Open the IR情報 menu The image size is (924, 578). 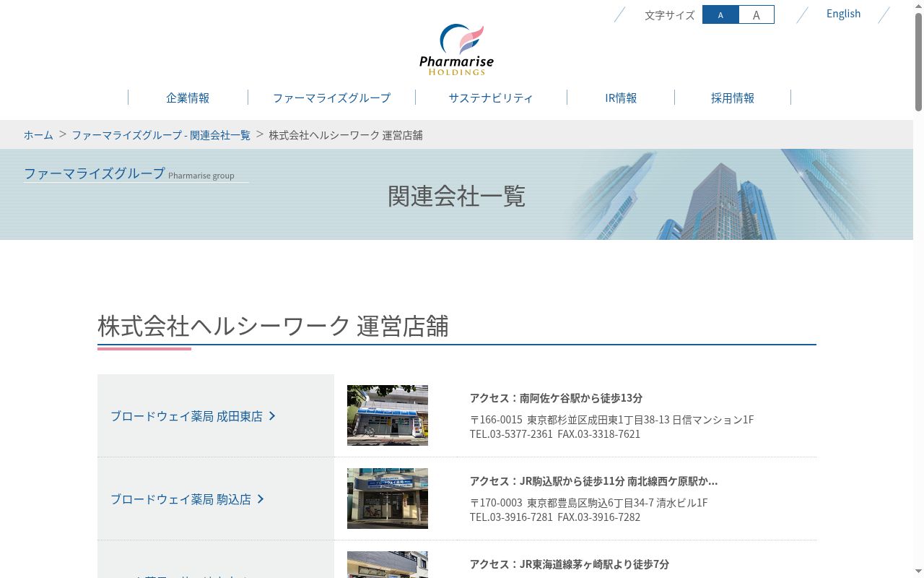(621, 98)
